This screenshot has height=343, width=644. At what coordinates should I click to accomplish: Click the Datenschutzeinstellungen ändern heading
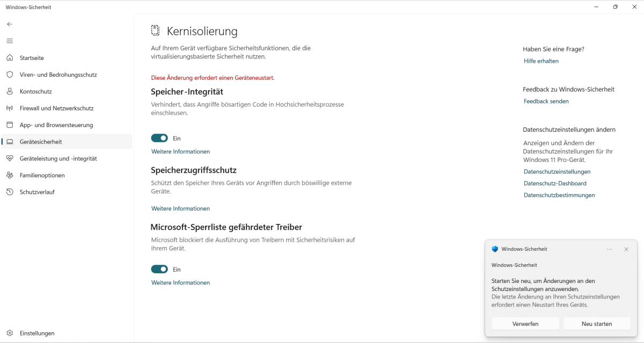tap(569, 130)
